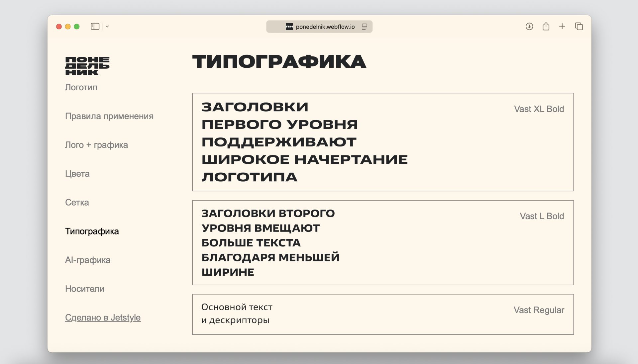Open the Reader view icon in address bar

[365, 27]
